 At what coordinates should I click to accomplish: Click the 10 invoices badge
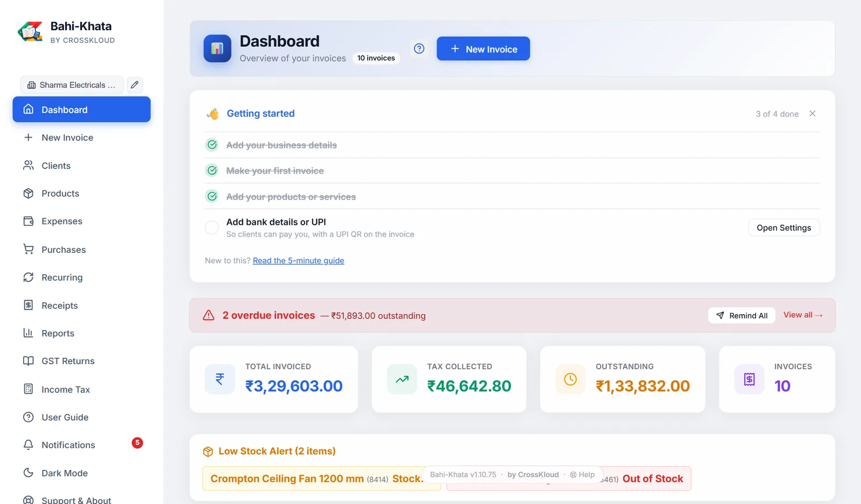376,58
